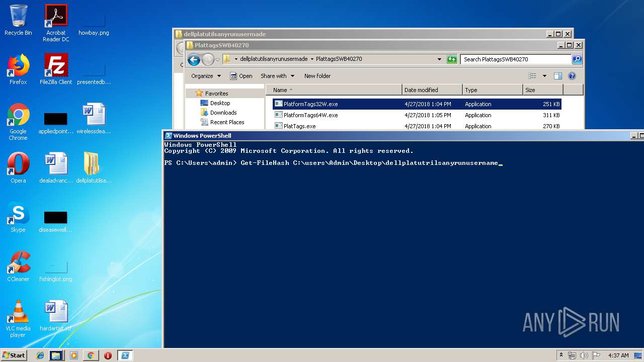Sort files by Name column

coord(334,90)
